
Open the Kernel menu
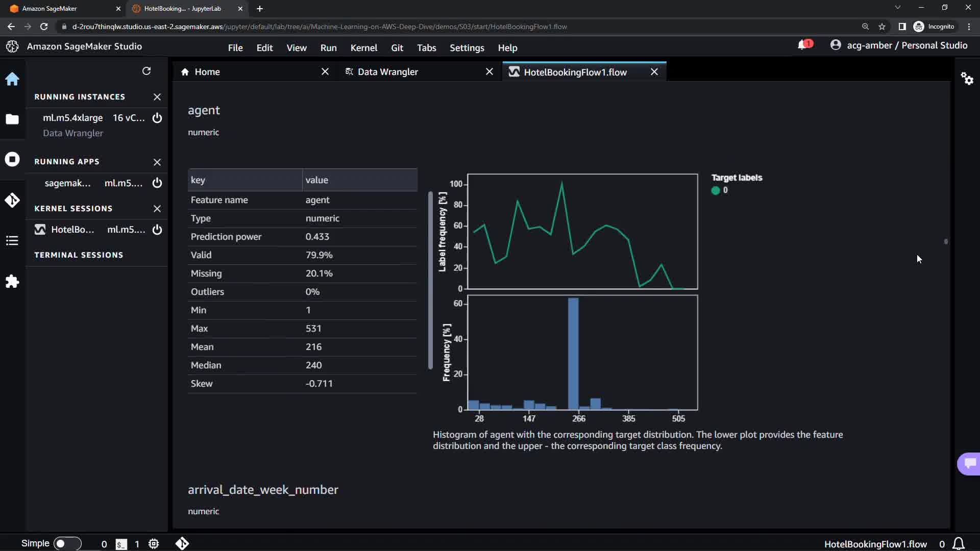point(363,47)
